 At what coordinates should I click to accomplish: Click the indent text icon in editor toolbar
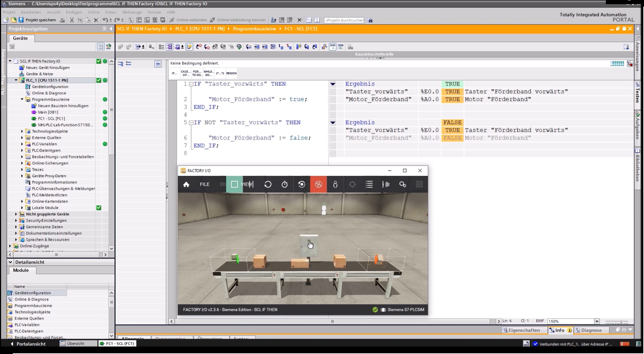[257, 47]
